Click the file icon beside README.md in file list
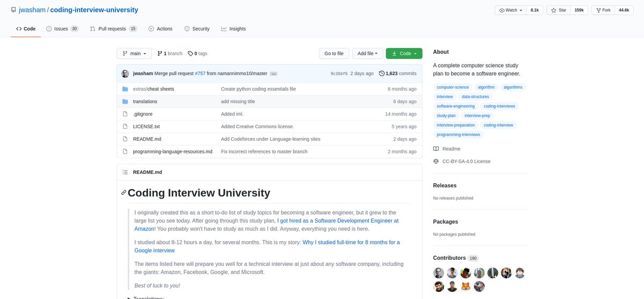 125,139
